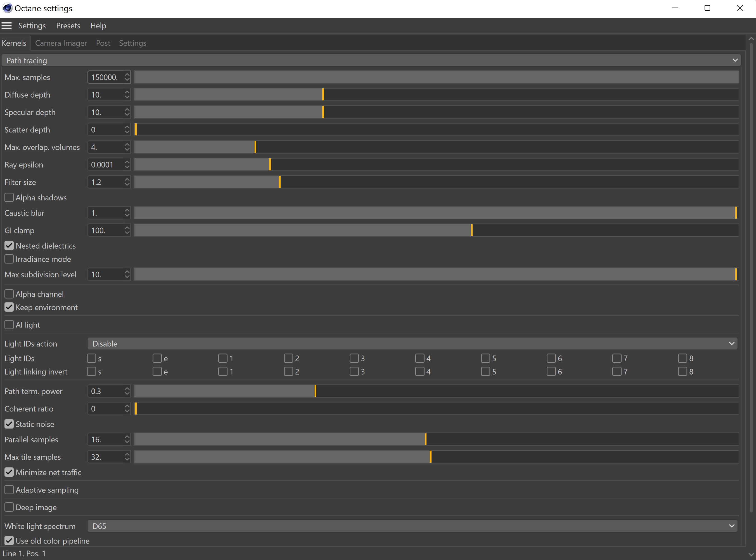The height and width of the screenshot is (560, 756).
Task: Click Diffuse depth spinner arrows
Action: [127, 95]
